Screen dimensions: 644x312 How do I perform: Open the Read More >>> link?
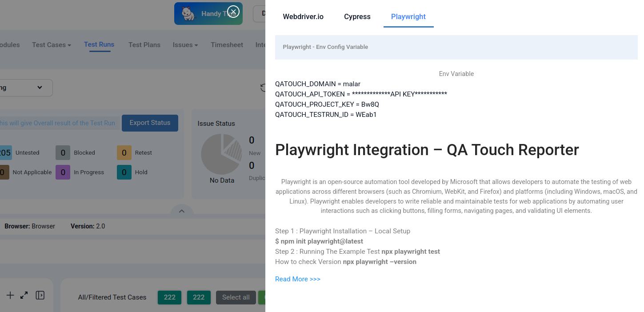click(x=298, y=279)
